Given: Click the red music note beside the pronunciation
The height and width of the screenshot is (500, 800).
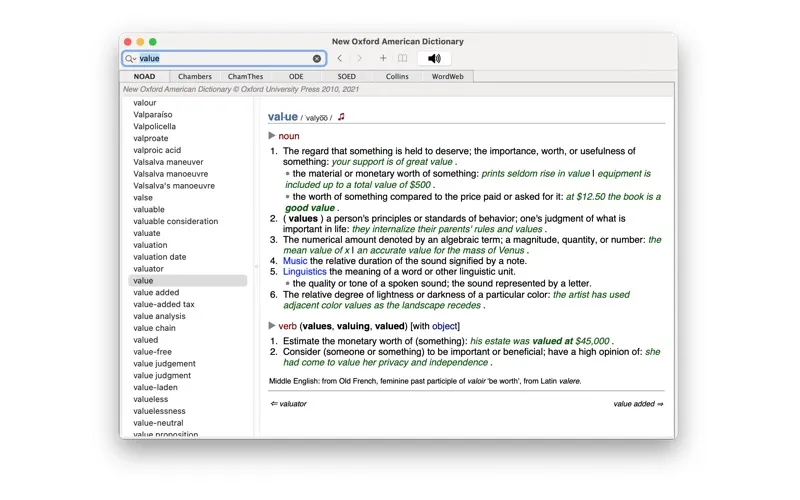Looking at the screenshot, I should click(x=341, y=117).
